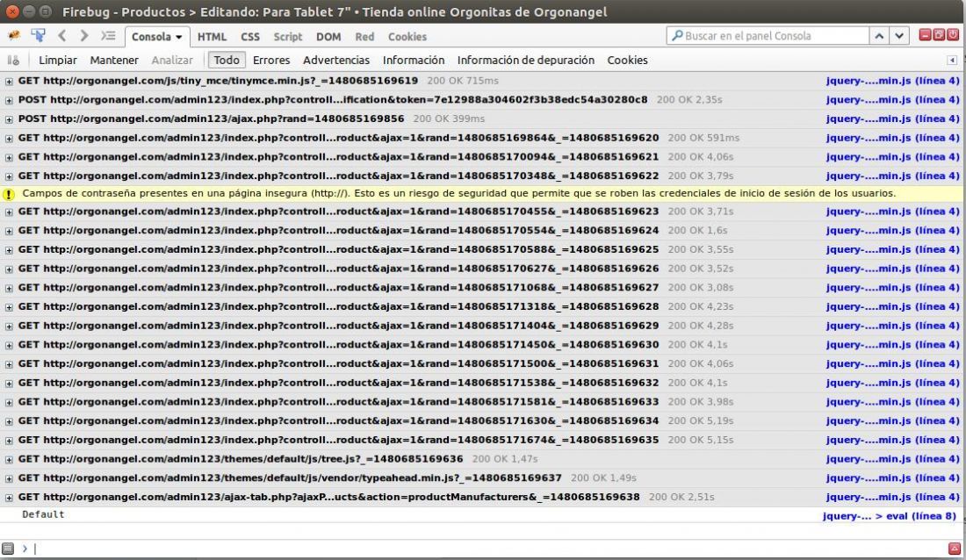Filter by Información de depuración
The height and width of the screenshot is (560, 966).
point(525,60)
